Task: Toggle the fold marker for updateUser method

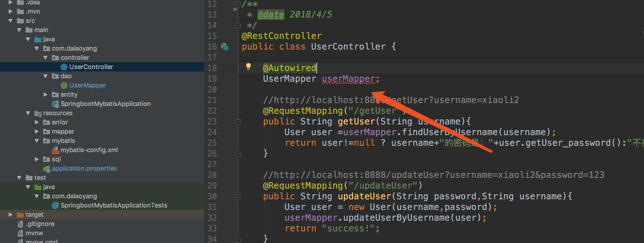Action: [238, 197]
